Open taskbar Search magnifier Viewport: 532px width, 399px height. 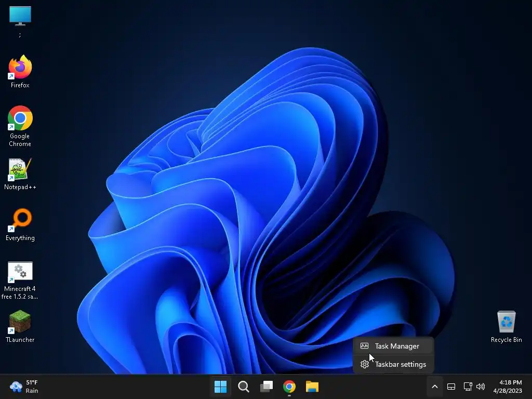click(x=243, y=387)
